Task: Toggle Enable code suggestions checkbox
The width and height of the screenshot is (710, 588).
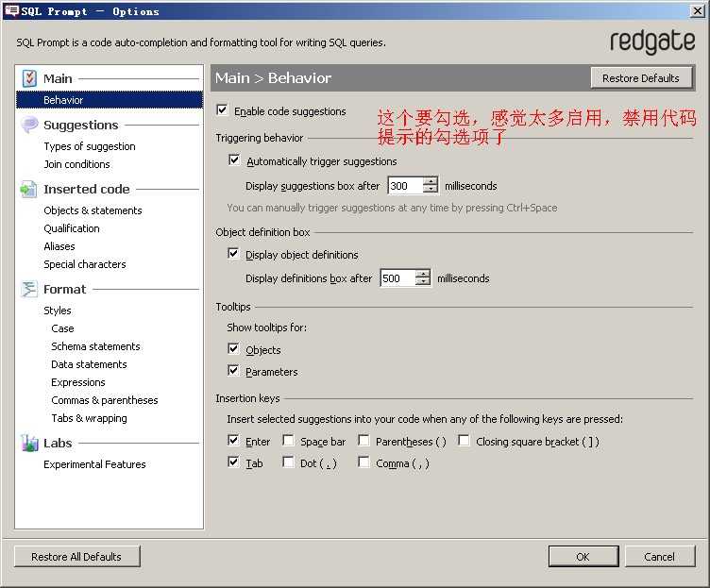Action: [x=222, y=110]
